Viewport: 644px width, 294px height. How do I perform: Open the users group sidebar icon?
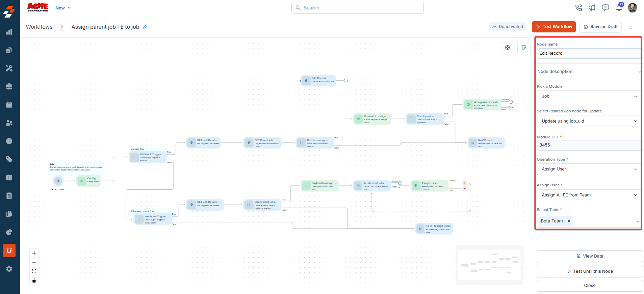point(9,123)
